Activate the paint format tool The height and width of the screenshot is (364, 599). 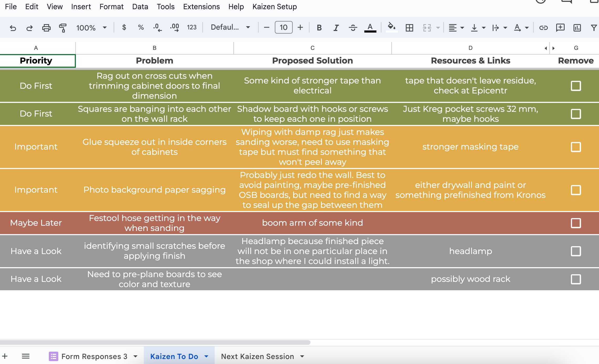(x=63, y=28)
